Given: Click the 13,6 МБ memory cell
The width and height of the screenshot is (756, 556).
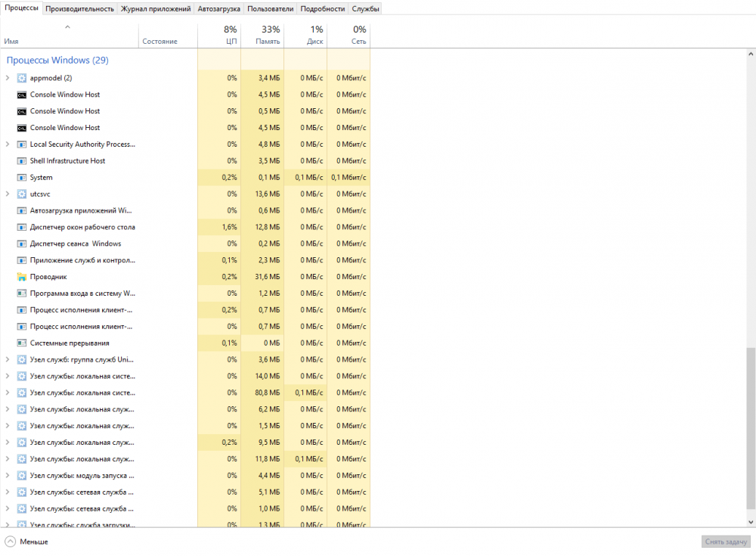Looking at the screenshot, I should [262, 194].
